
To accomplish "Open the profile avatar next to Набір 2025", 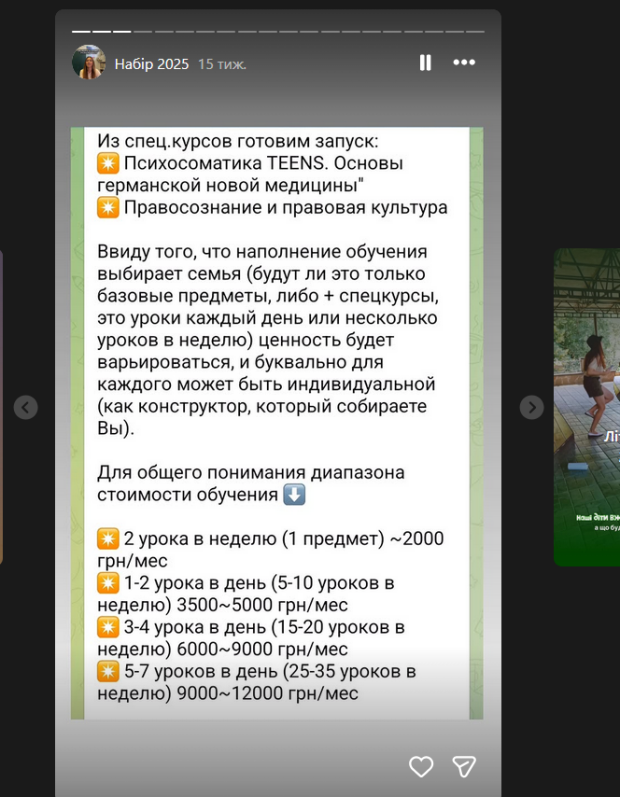I will (x=88, y=63).
